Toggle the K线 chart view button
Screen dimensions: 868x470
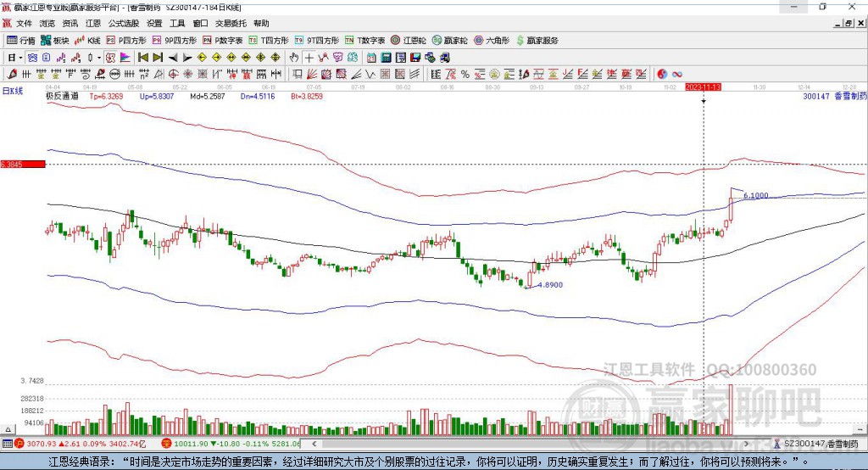(87, 41)
